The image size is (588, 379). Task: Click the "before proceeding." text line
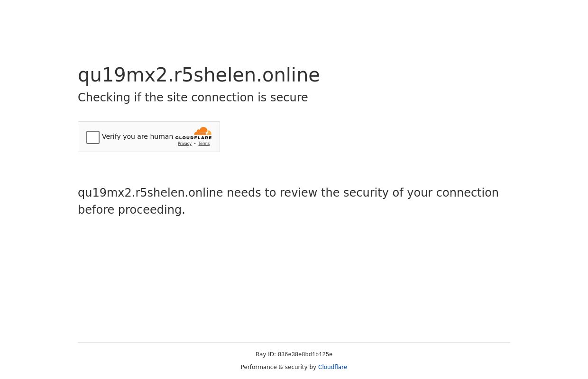click(131, 210)
